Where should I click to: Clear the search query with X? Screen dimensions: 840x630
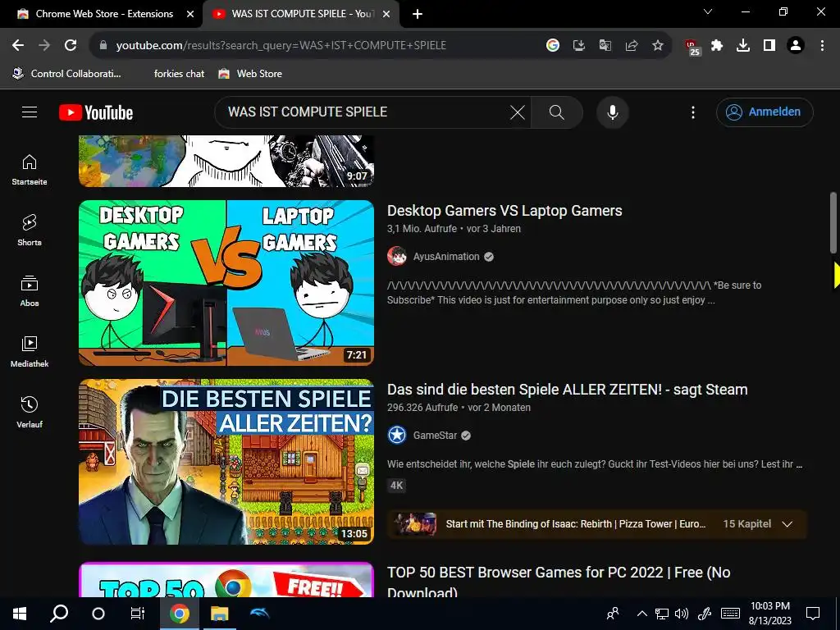[x=517, y=112]
